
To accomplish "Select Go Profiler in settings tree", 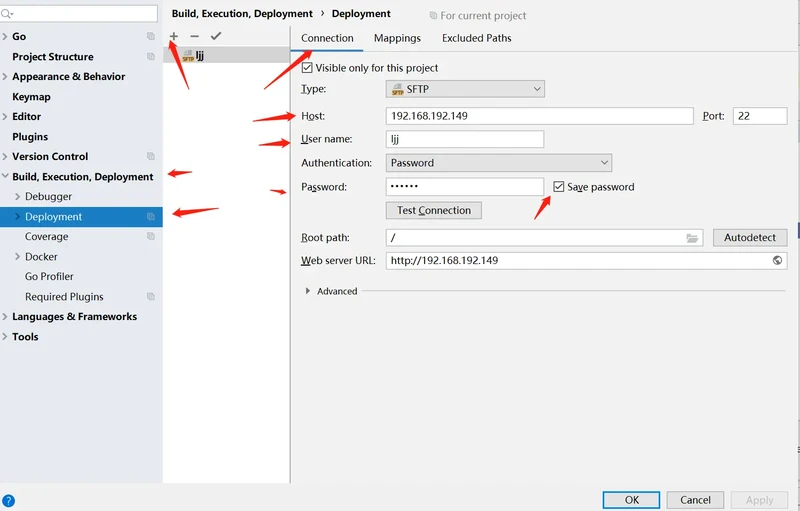I will coord(49,277).
